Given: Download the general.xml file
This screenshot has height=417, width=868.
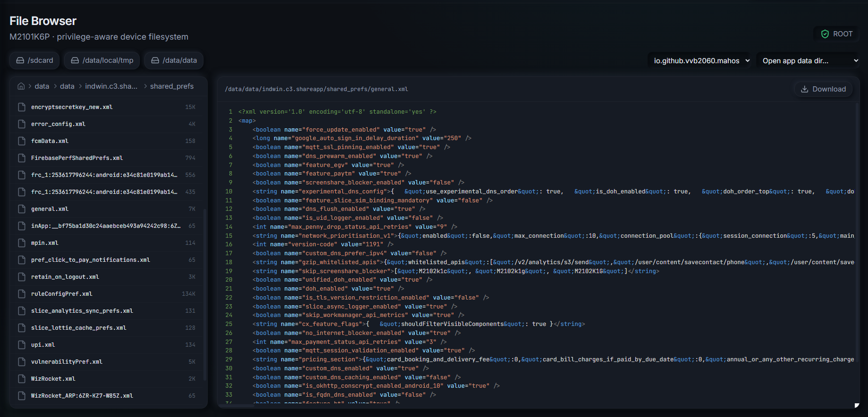Looking at the screenshot, I should pyautogui.click(x=823, y=89).
